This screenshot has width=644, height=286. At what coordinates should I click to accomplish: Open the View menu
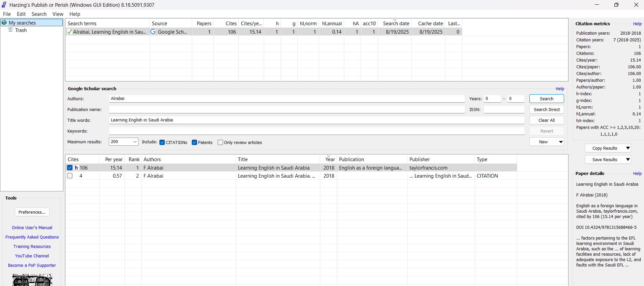58,14
